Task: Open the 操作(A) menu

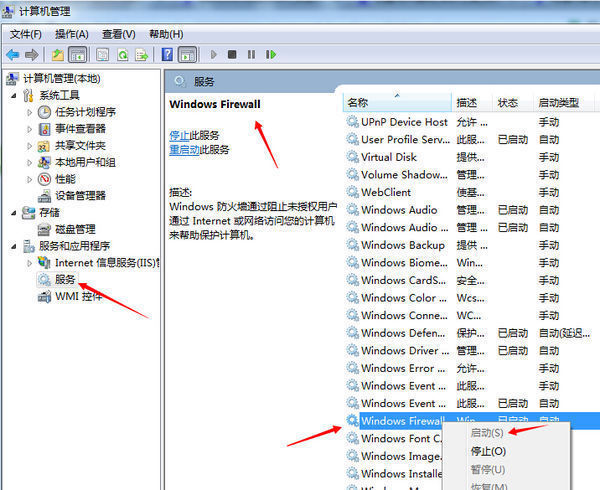Action: [x=72, y=34]
